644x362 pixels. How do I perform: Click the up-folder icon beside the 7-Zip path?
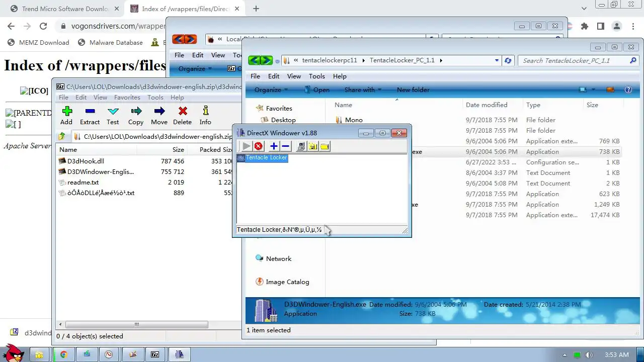coord(62,136)
